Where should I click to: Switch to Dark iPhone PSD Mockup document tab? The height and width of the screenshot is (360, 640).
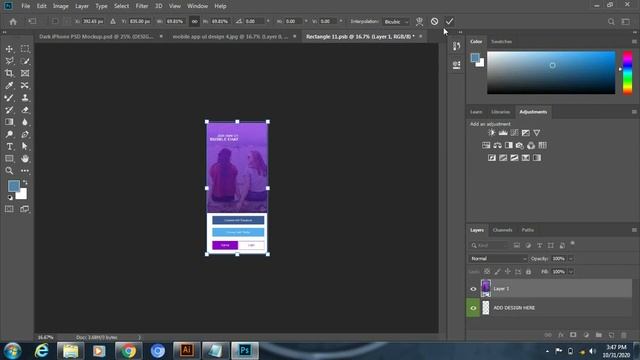point(96,36)
